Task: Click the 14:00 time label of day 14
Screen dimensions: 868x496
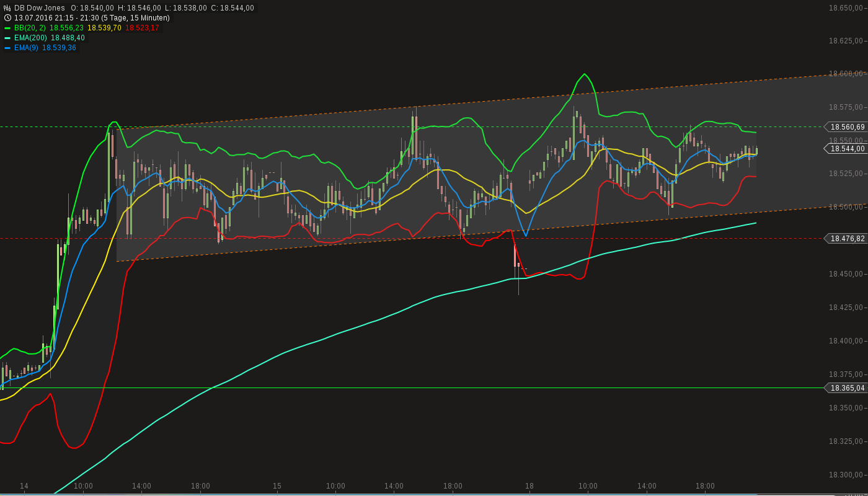Action: click(x=141, y=486)
